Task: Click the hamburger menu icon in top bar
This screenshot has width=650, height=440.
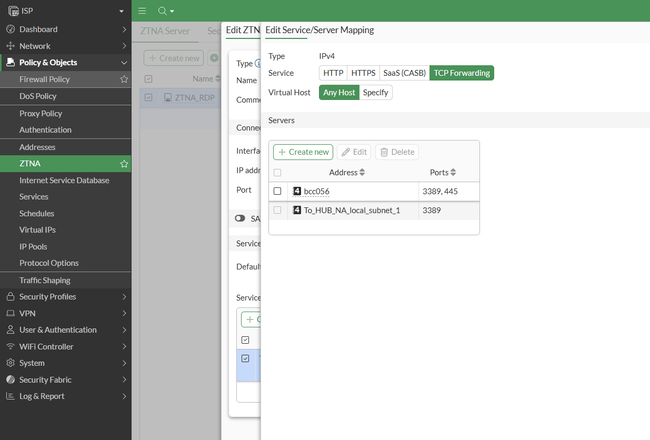Action: pos(142,11)
